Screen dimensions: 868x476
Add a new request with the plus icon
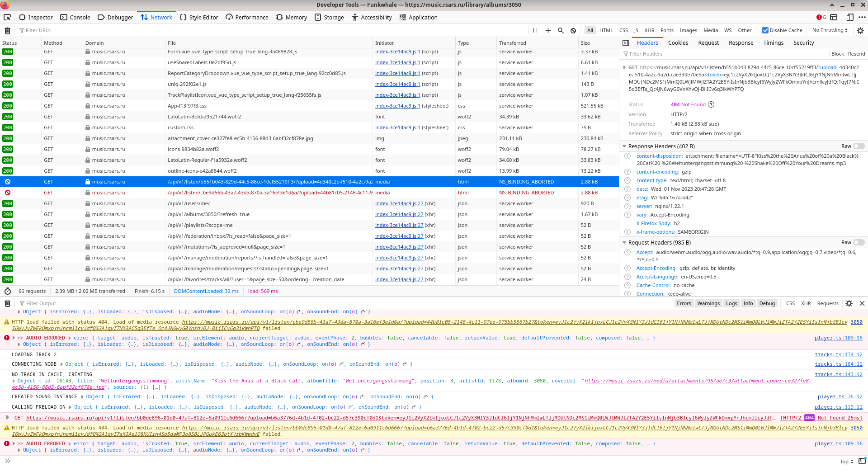[548, 30]
